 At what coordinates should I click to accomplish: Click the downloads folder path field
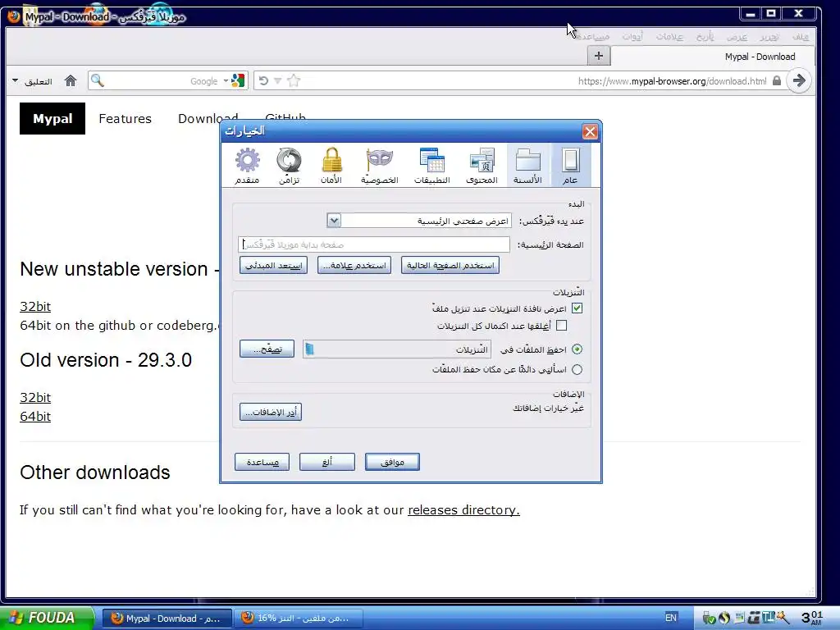pos(397,349)
